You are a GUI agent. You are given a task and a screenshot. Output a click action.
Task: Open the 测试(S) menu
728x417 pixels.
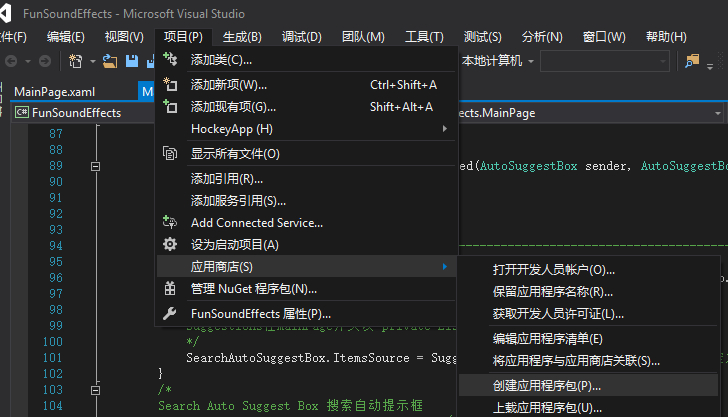pos(482,37)
